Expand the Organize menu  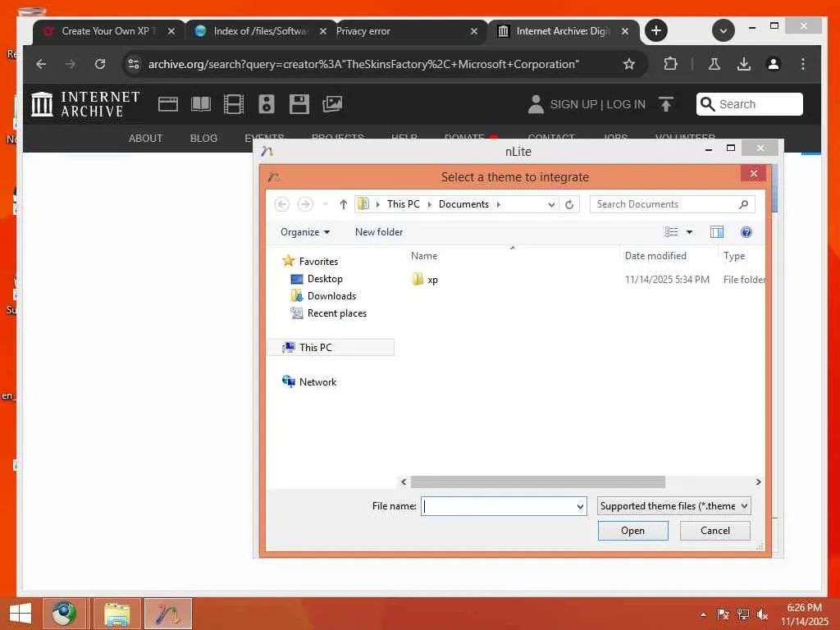tap(305, 232)
